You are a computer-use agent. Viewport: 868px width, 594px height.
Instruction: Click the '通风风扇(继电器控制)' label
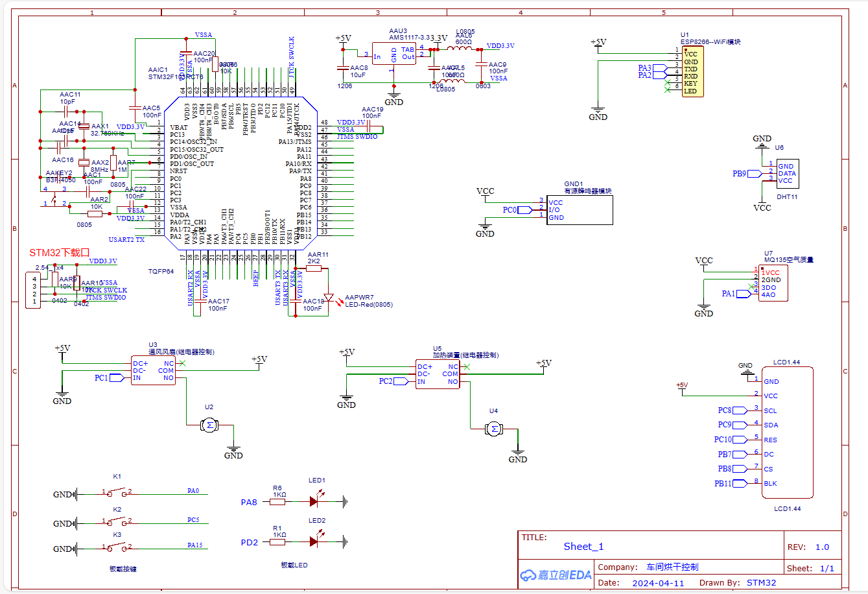(x=182, y=352)
